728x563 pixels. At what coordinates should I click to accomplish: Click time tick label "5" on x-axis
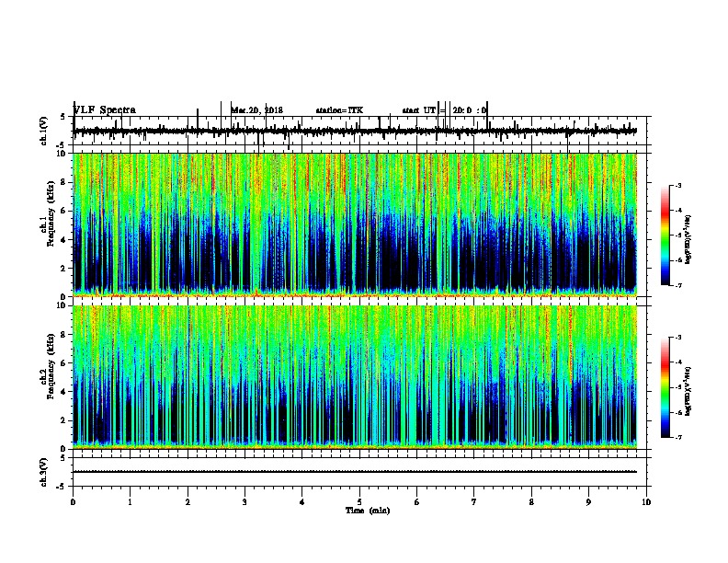pyautogui.click(x=359, y=502)
